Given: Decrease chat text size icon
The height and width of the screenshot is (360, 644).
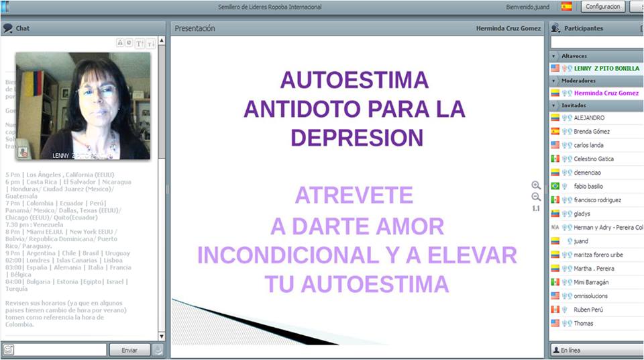Looking at the screenshot, I should tap(150, 43).
